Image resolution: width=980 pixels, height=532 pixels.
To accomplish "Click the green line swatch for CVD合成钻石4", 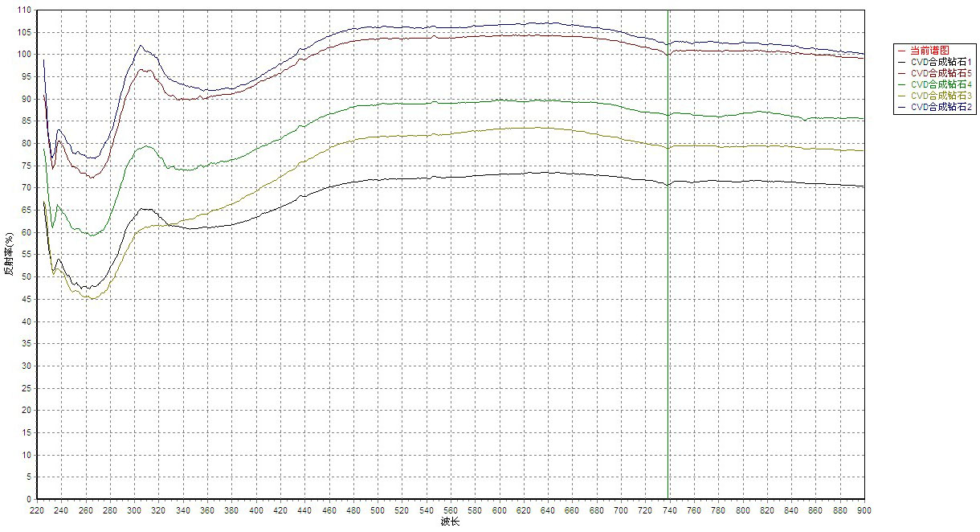I will pos(901,84).
